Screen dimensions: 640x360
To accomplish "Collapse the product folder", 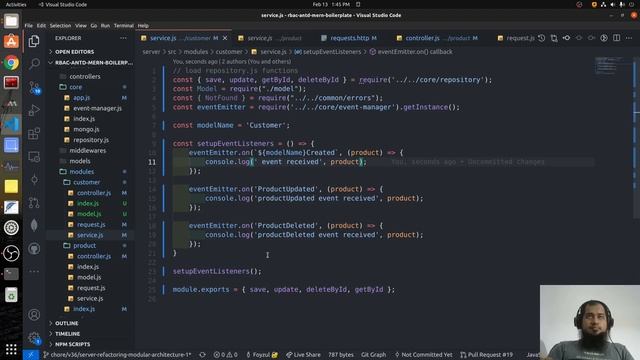I will point(84,245).
